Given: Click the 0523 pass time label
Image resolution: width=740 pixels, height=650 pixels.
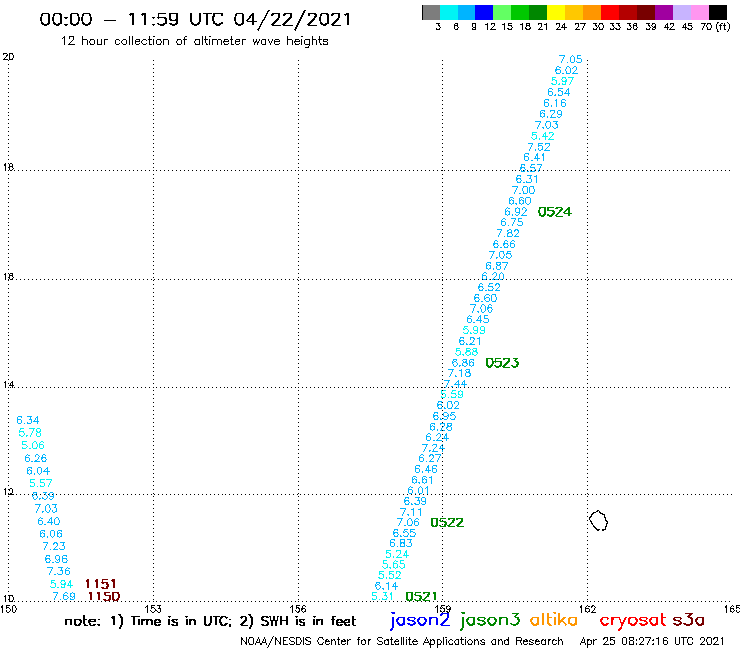Looking at the screenshot, I should (x=502, y=363).
